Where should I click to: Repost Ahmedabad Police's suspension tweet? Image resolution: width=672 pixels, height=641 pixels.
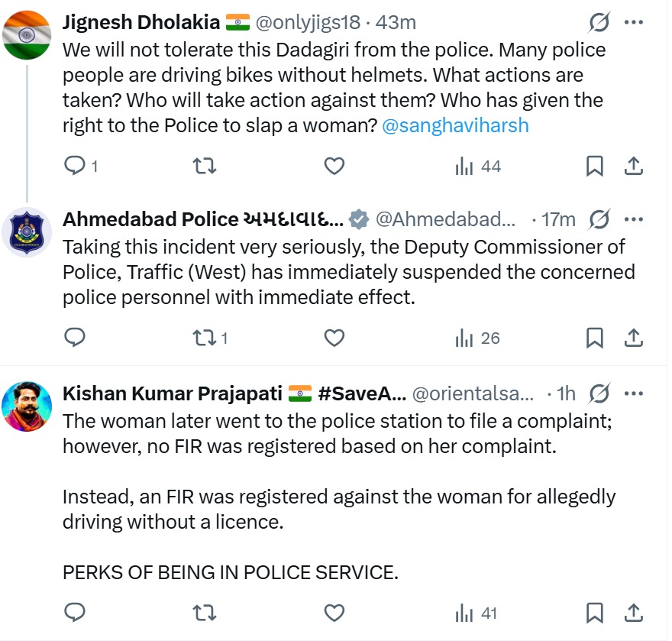coord(205,337)
